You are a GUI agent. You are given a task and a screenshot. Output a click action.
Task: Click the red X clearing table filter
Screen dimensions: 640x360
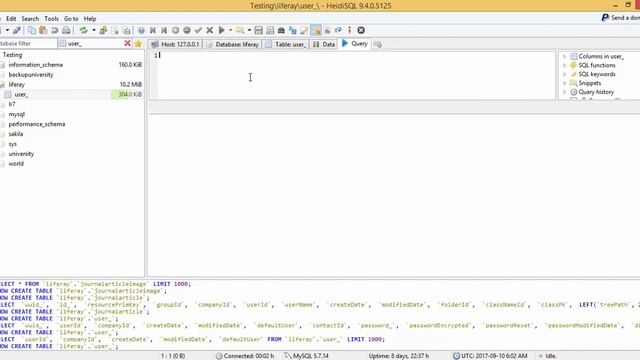click(127, 43)
